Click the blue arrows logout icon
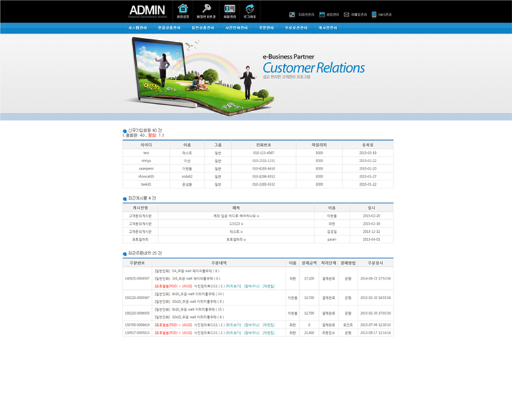 (250, 9)
